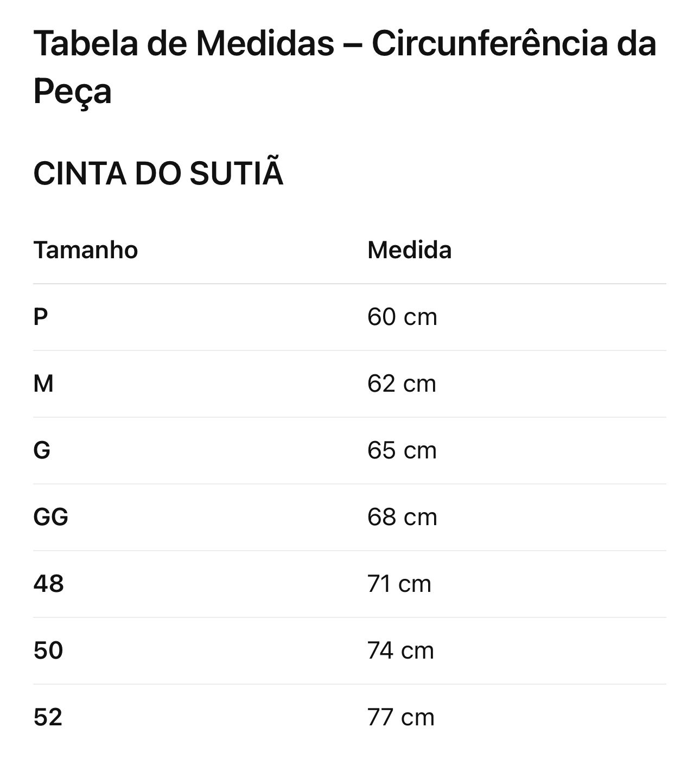Click the '74 cm' measurement
700x772 pixels.
click(x=400, y=650)
